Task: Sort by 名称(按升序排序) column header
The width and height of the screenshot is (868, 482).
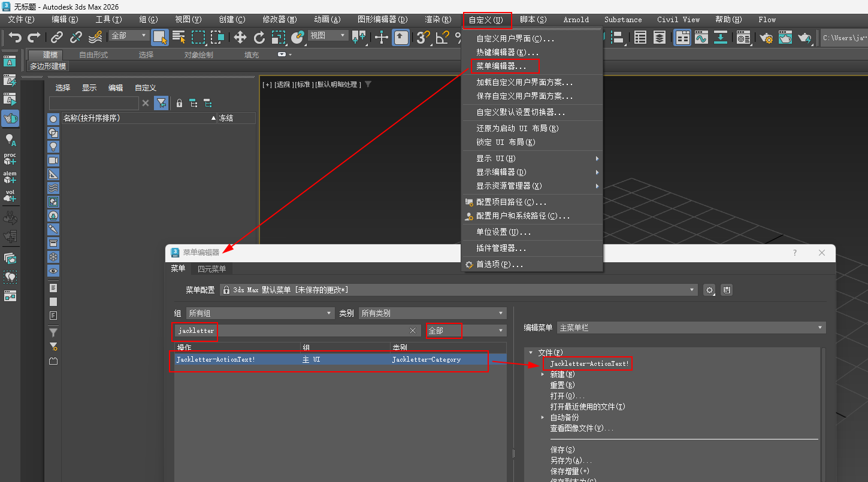Action: click(139, 118)
